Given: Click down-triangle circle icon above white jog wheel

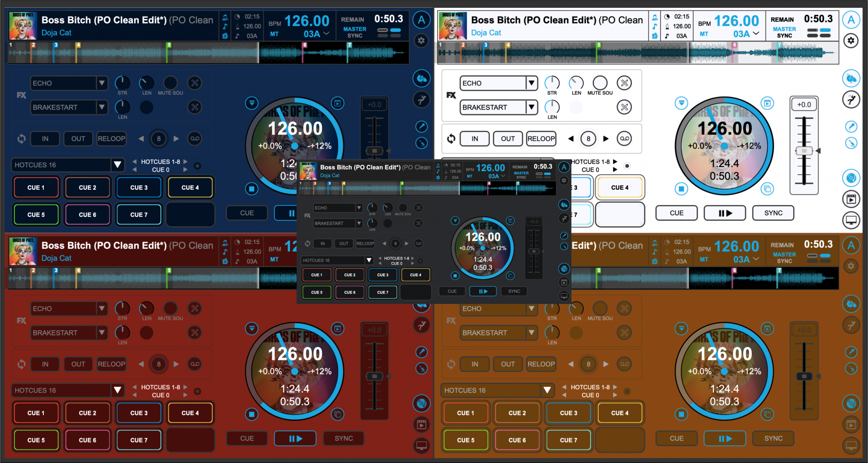Looking at the screenshot, I should point(681,103).
